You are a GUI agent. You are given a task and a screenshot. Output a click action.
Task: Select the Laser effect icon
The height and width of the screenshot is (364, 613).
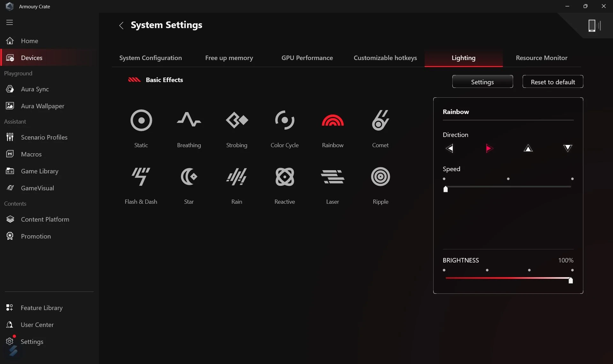tap(333, 177)
